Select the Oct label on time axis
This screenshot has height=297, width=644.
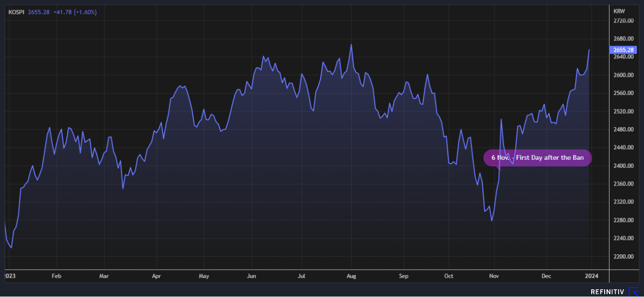[x=449, y=276]
